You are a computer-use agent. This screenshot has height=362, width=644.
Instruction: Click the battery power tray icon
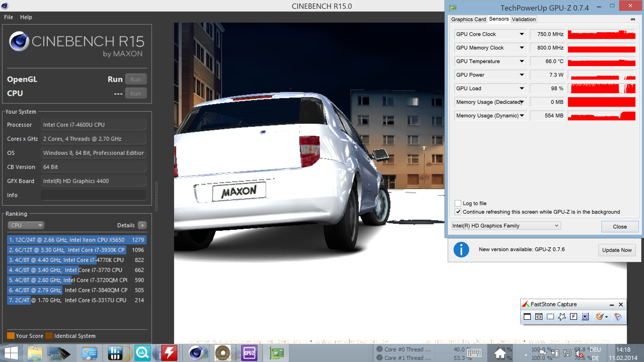[x=555, y=353]
